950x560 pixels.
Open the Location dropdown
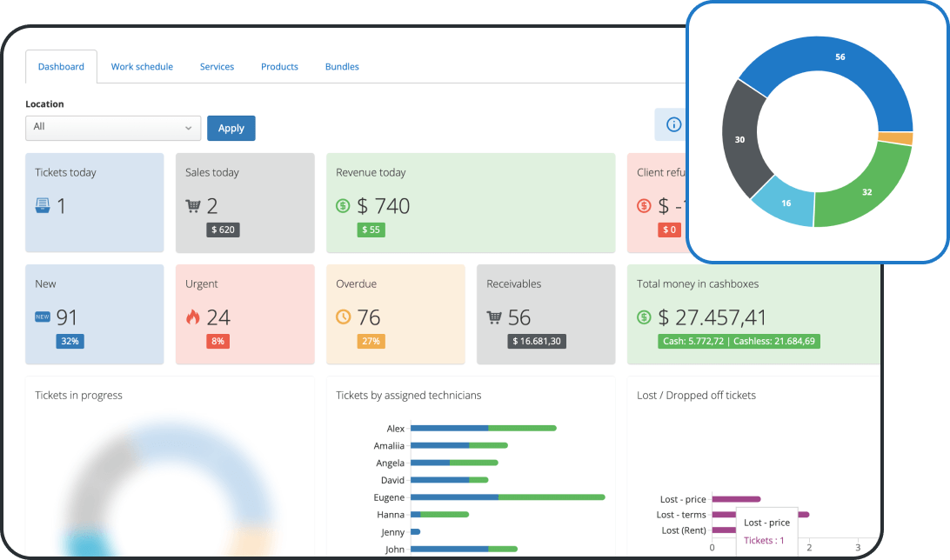[x=113, y=128]
